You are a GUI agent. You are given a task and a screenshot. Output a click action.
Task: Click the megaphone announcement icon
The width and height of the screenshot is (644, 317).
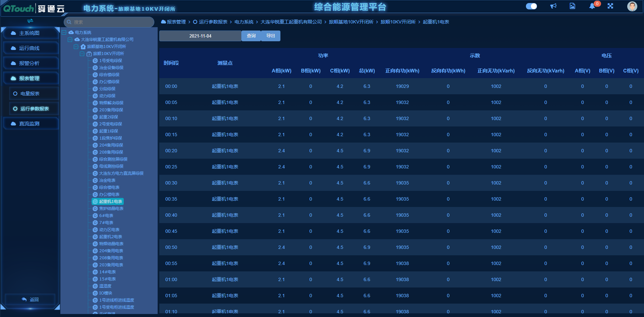[553, 6]
